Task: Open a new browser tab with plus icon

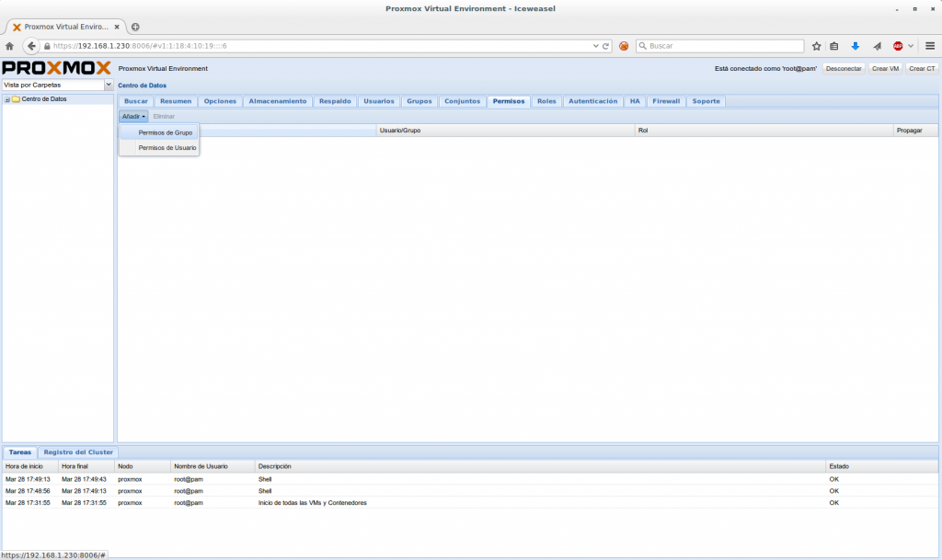Action: point(135,27)
